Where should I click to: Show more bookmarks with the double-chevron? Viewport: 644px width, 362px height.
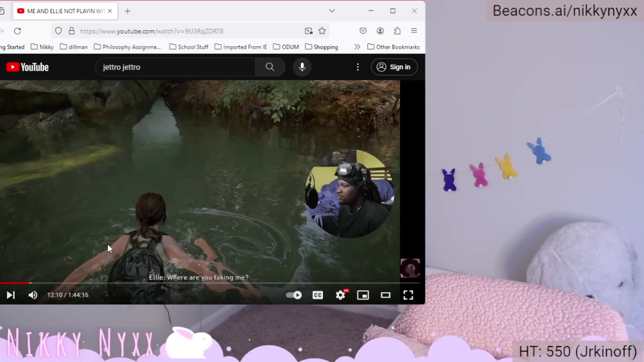pyautogui.click(x=357, y=47)
